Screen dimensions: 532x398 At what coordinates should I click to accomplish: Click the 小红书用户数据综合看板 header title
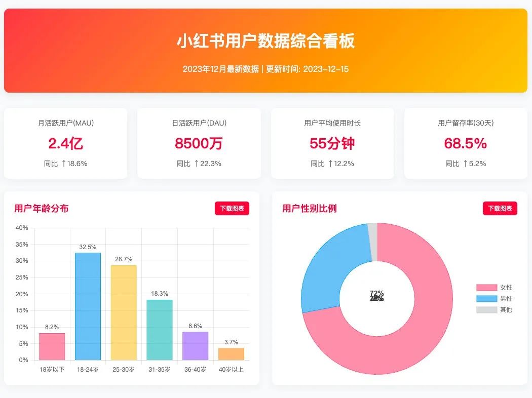[265, 41]
